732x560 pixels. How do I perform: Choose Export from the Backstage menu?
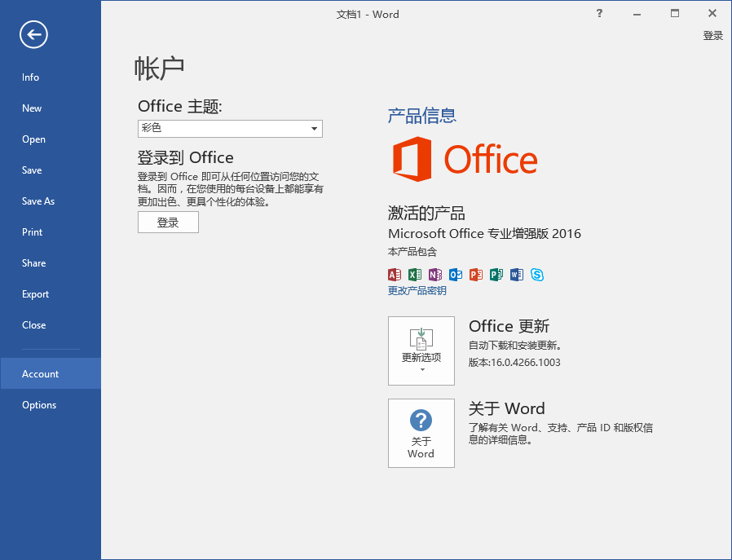tap(36, 294)
